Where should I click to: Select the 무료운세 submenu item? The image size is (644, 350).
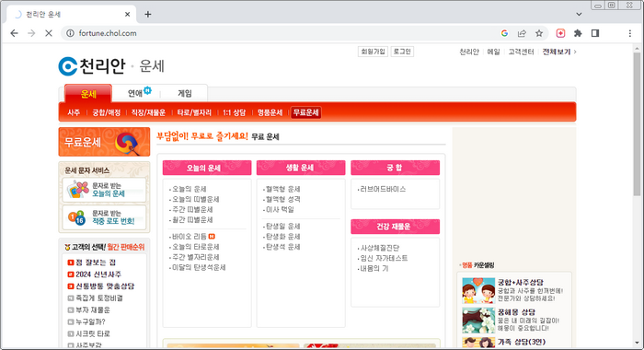(x=306, y=112)
